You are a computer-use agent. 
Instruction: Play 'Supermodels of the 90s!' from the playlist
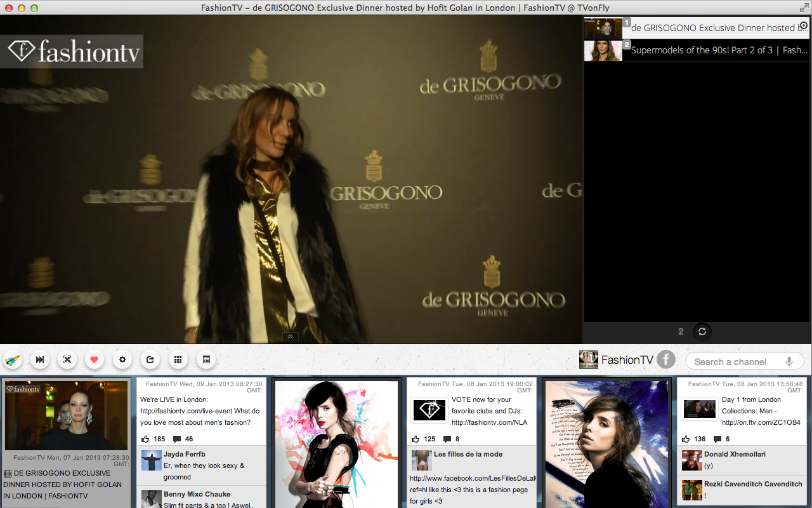[719, 50]
